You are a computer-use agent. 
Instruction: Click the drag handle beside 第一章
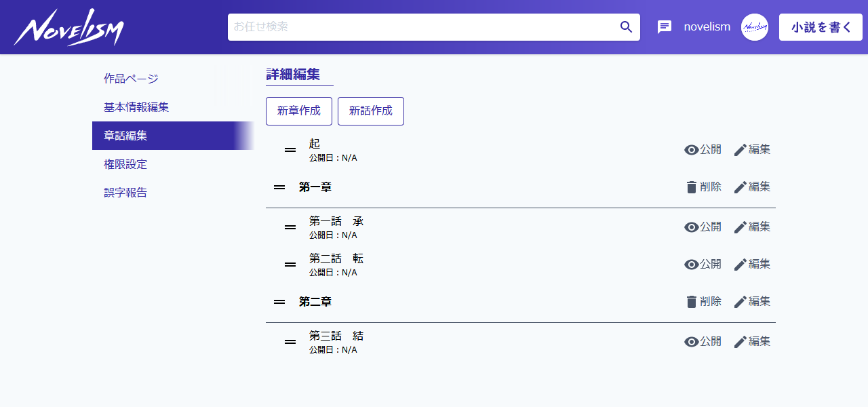point(279,187)
